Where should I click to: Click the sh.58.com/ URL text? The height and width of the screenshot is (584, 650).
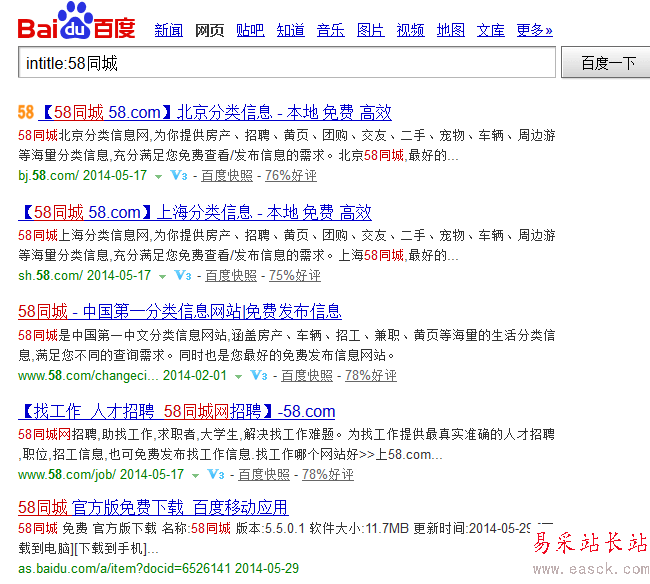50,276
